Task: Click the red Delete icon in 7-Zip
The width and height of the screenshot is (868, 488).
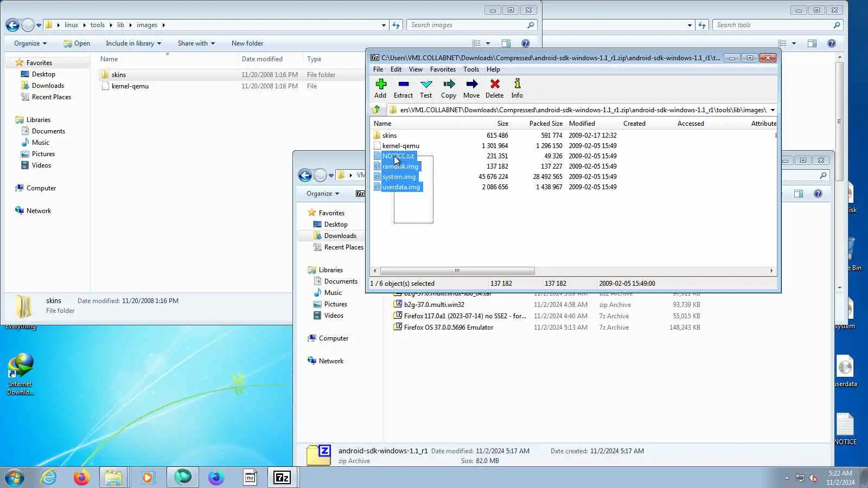Action: tap(494, 88)
